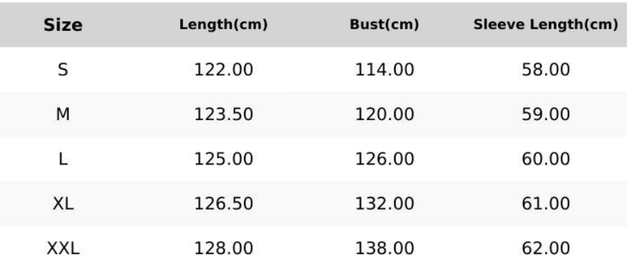This screenshot has width=644, height=264.
Task: Click the Size column header
Action: (x=63, y=25)
